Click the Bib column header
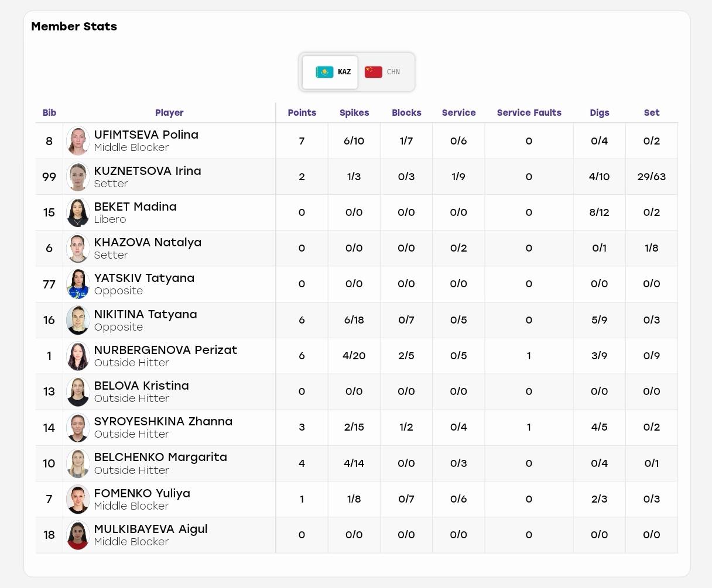This screenshot has height=588, width=712. point(49,113)
